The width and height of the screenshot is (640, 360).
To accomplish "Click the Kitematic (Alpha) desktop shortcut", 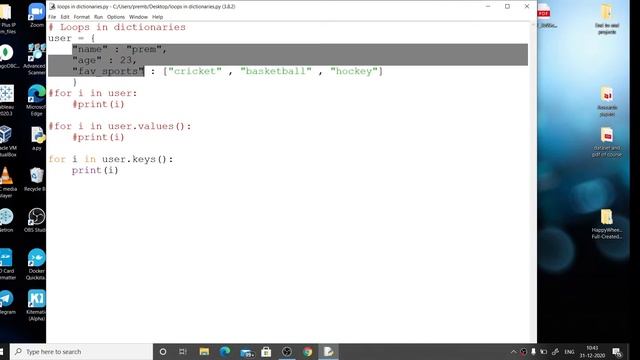I will click(36, 305).
